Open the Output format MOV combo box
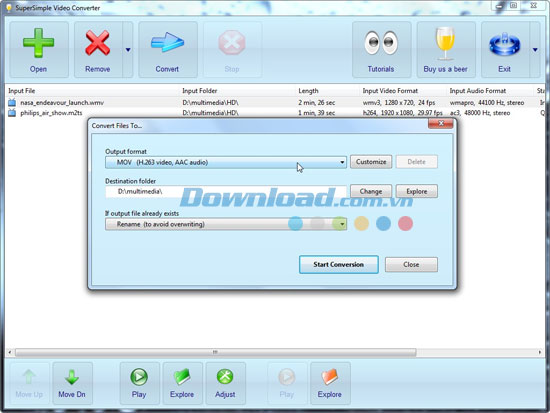Viewport: 550px width, 413px height. (x=226, y=162)
